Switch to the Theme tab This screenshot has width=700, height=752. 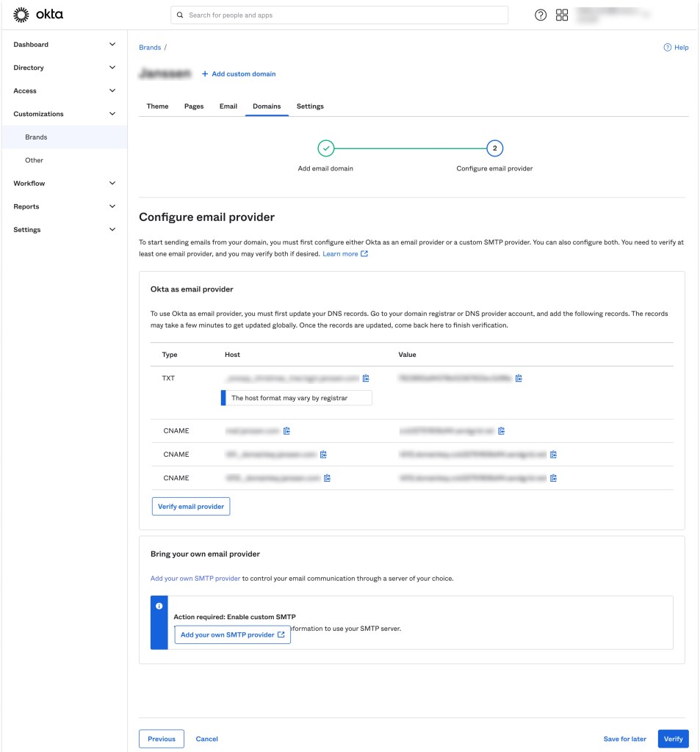tap(157, 106)
